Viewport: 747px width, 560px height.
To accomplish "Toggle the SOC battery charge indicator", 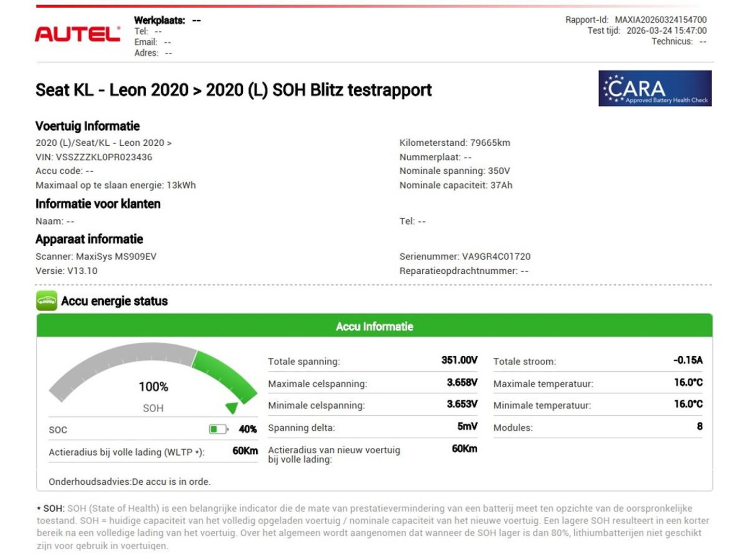I will coord(218,429).
